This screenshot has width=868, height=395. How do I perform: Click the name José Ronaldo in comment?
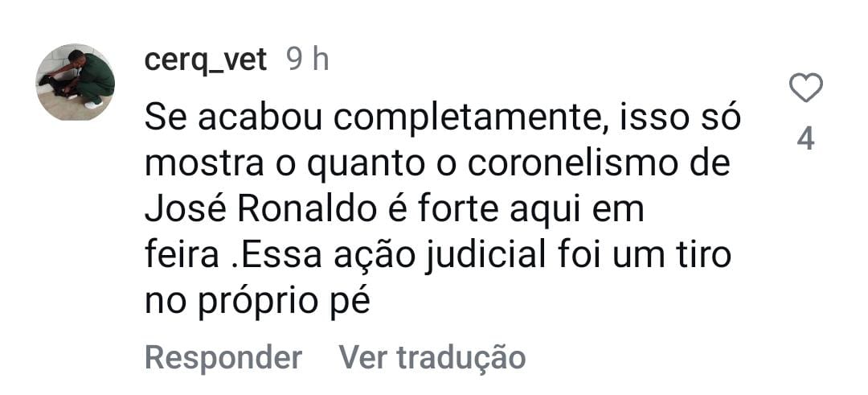260,210
